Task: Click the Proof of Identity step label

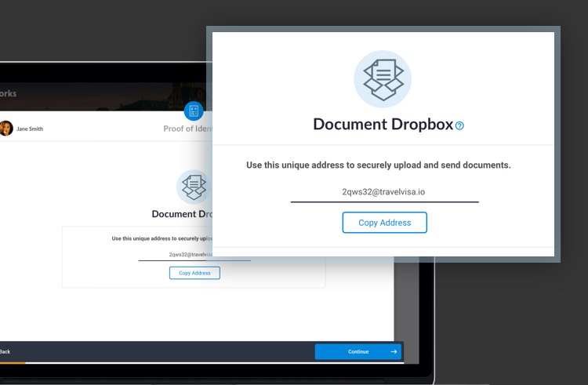Action: click(188, 129)
